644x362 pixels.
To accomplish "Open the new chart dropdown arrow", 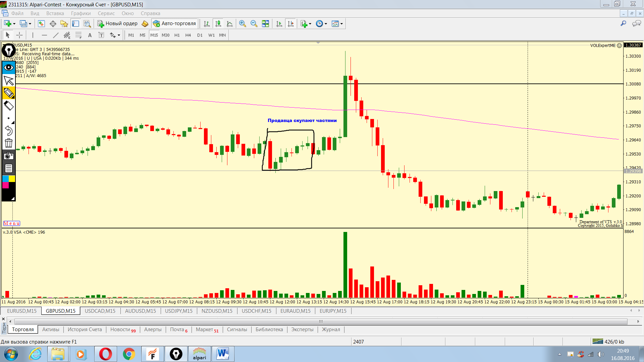I will [14, 24].
